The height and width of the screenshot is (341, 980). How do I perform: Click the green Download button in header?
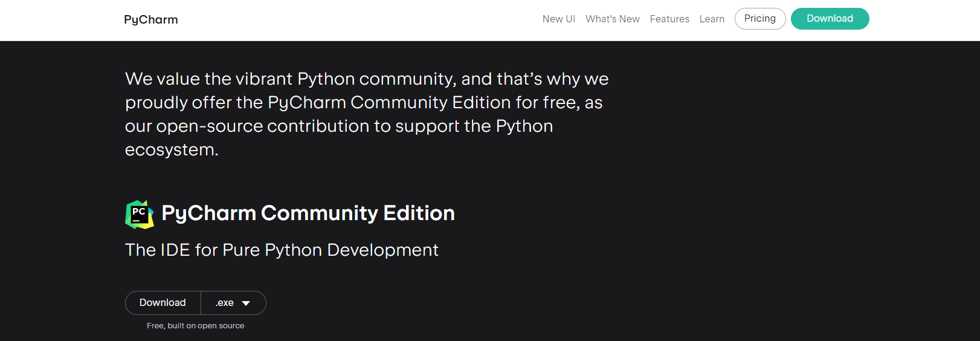pyautogui.click(x=830, y=19)
